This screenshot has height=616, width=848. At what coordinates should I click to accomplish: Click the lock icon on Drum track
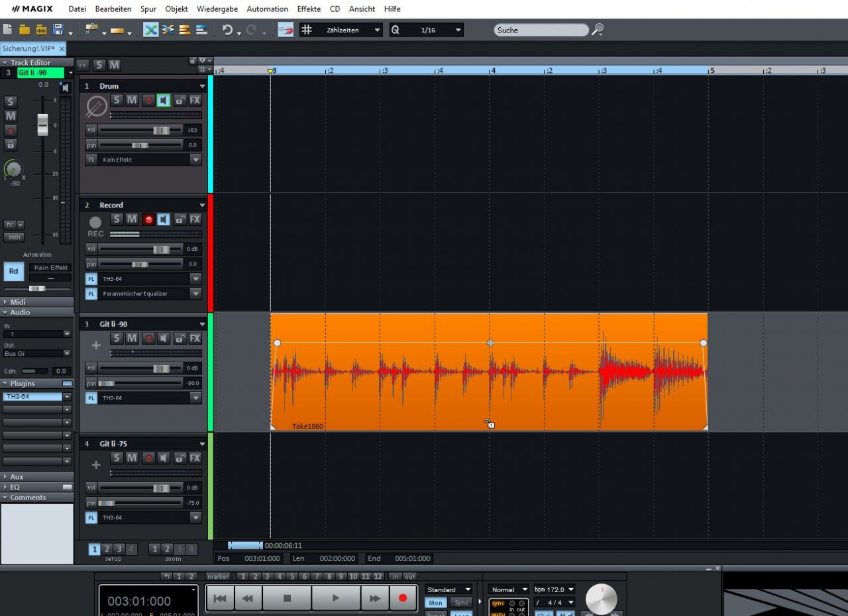(x=180, y=100)
